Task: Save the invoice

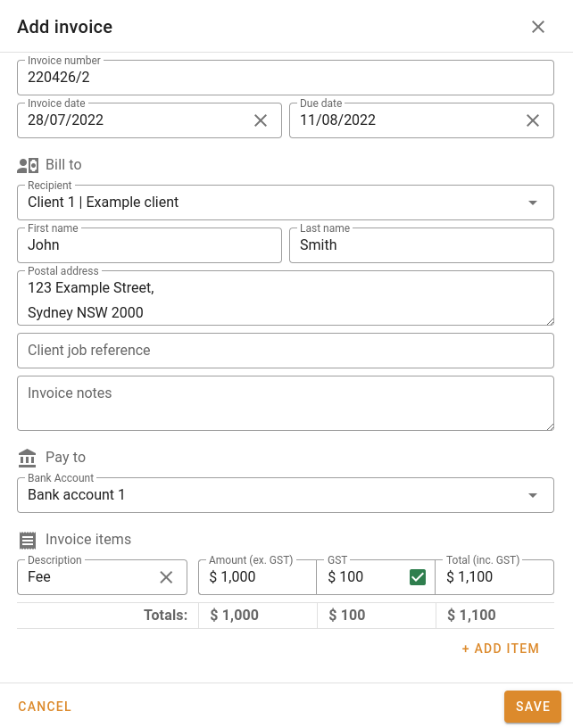Action: [x=532, y=706]
